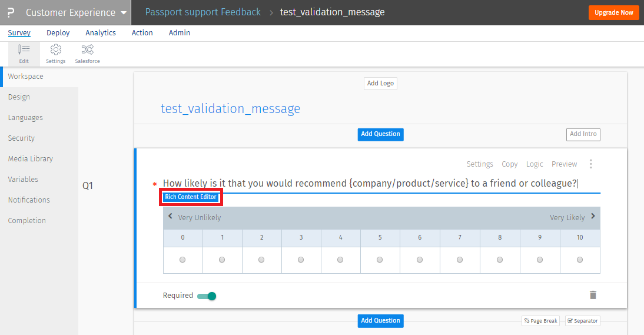Delete question using the trash icon
The image size is (644, 335).
[593, 295]
